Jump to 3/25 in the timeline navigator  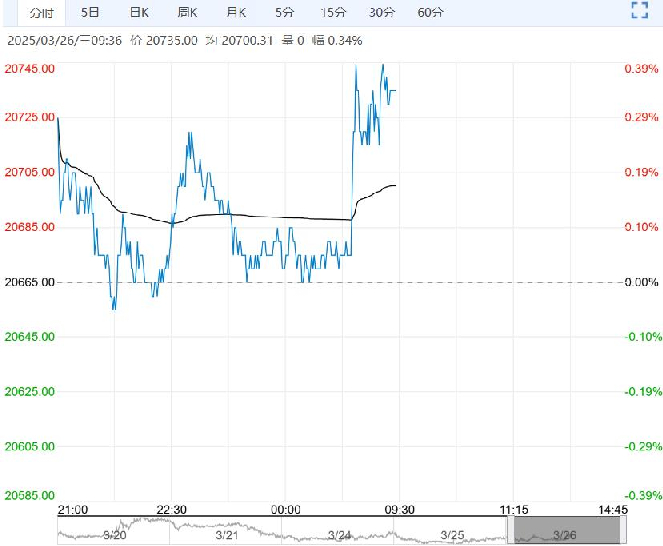[x=452, y=535]
